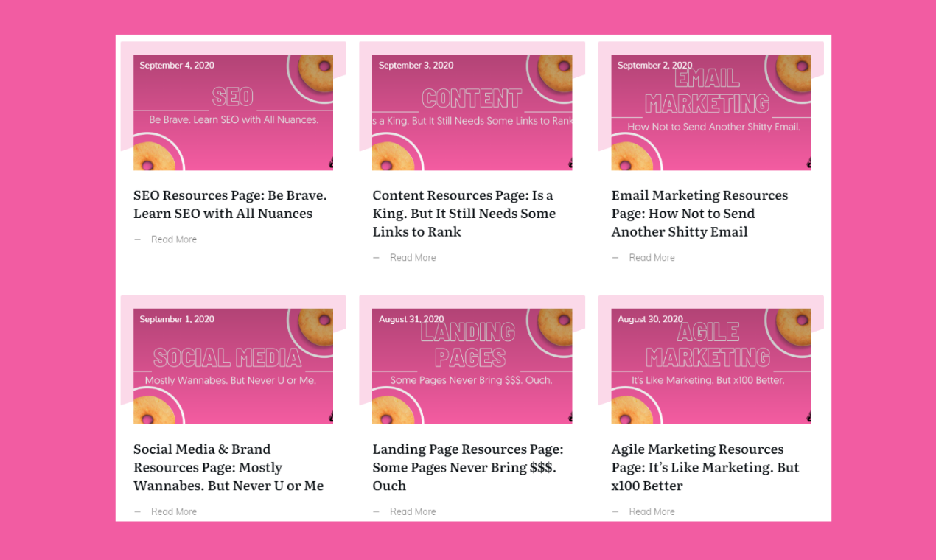Open the Agile Marketing Resources Page article
This screenshot has height=560, width=936.
tap(705, 466)
